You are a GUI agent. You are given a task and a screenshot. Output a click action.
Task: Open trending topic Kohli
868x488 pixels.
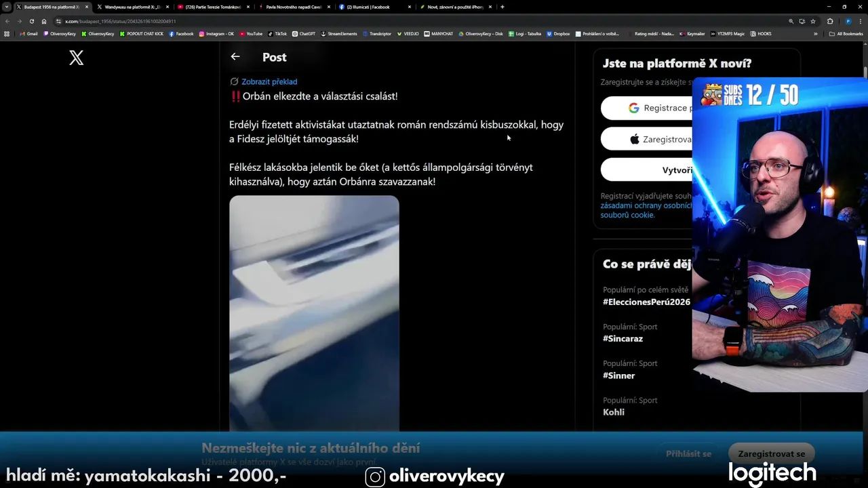coord(614,412)
